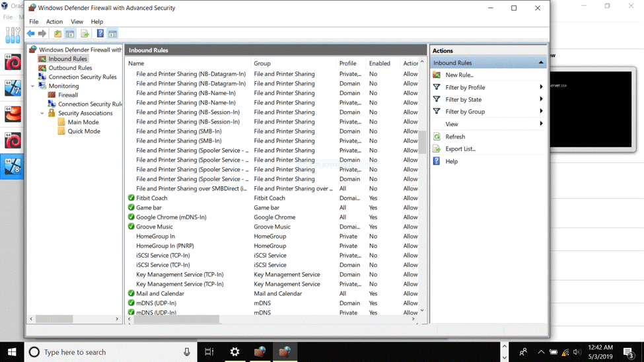The height and width of the screenshot is (362, 644).
Task: Click the Back arrow toolbar icon
Action: coord(31,34)
